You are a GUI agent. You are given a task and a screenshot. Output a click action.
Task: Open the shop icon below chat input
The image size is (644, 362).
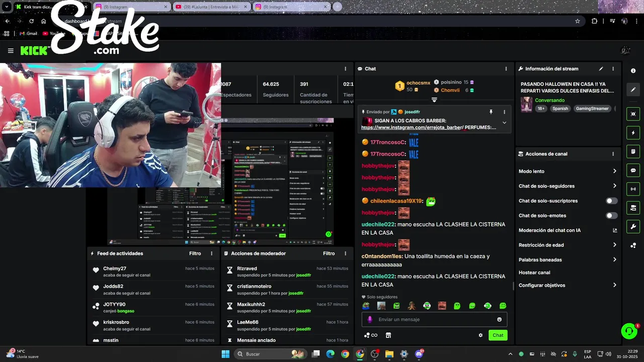pos(388,335)
